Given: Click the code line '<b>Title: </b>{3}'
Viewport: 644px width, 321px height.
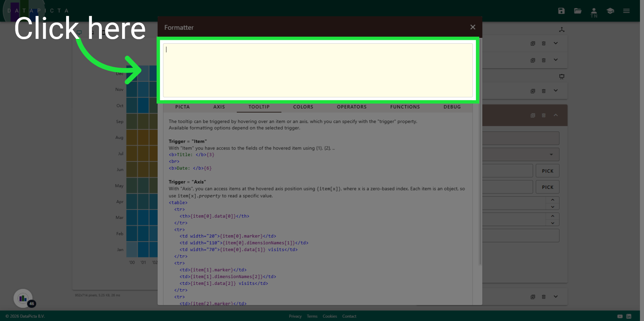Looking at the screenshot, I should click(192, 155).
